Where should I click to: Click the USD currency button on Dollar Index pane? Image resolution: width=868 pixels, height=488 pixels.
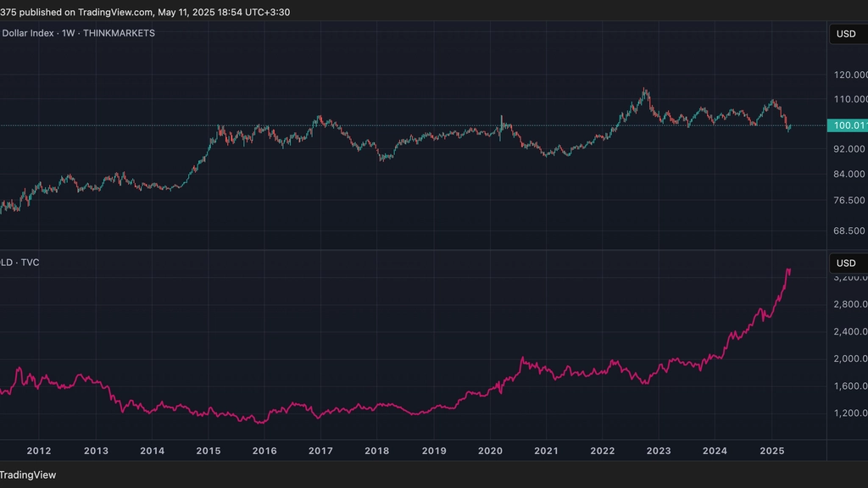click(848, 34)
